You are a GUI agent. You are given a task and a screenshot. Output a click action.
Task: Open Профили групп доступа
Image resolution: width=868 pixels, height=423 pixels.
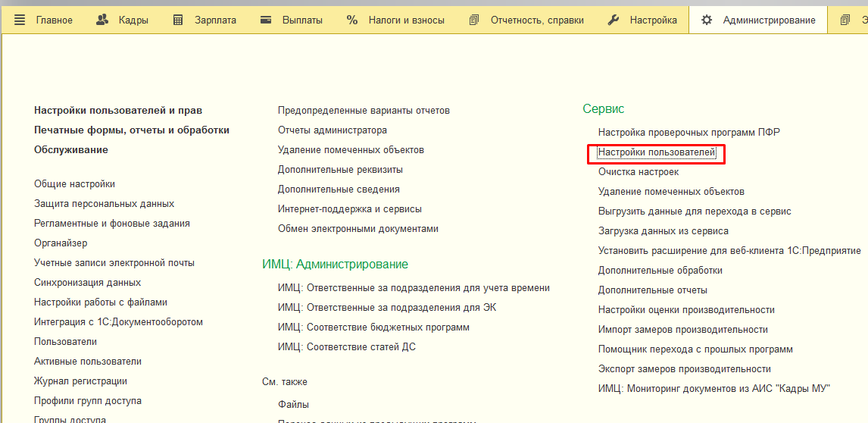click(87, 400)
